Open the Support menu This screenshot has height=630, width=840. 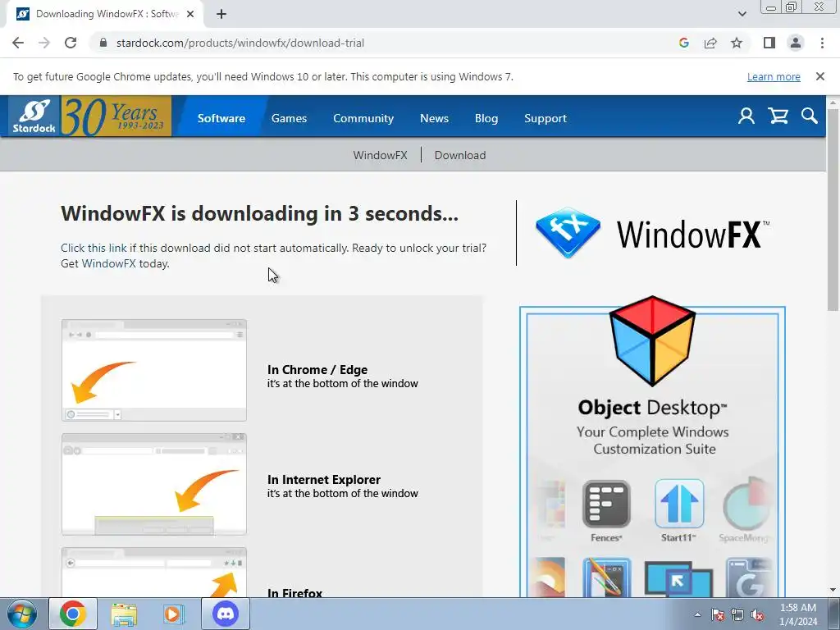pyautogui.click(x=546, y=118)
